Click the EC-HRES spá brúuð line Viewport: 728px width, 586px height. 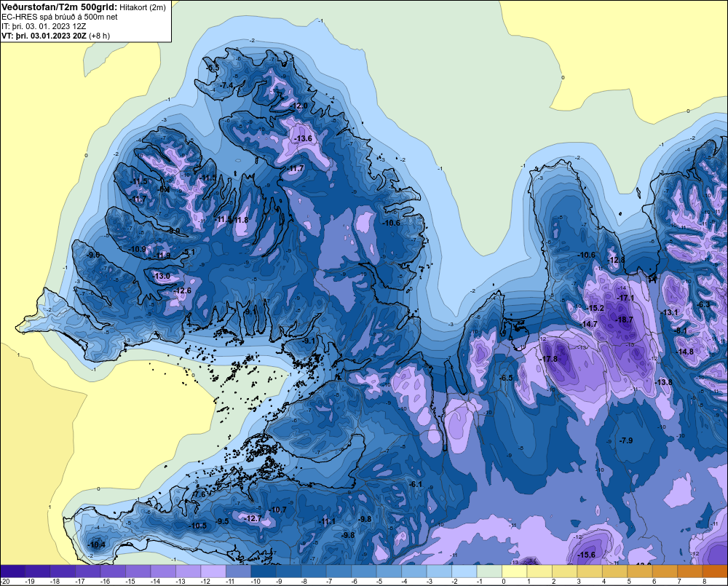60,17
